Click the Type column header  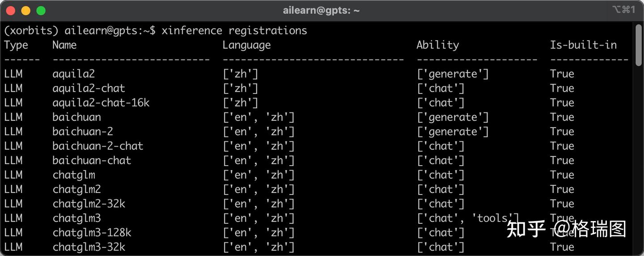(x=16, y=45)
